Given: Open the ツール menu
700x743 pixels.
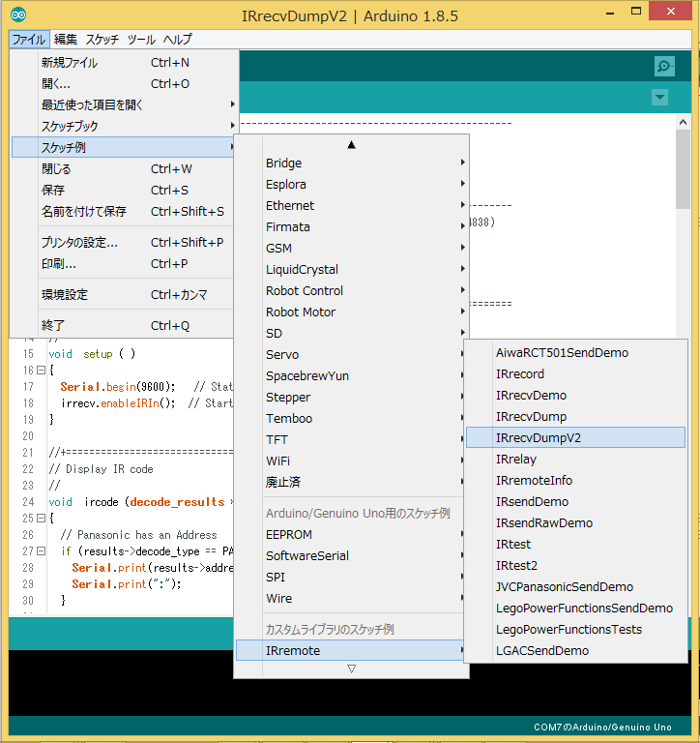Looking at the screenshot, I should [141, 40].
